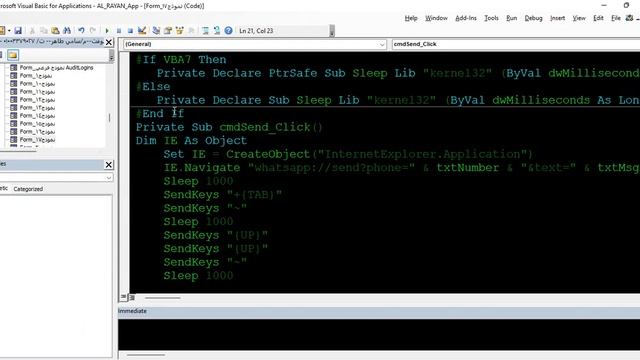Click the Immediate window horizontal scrollbar

(x=146, y=355)
